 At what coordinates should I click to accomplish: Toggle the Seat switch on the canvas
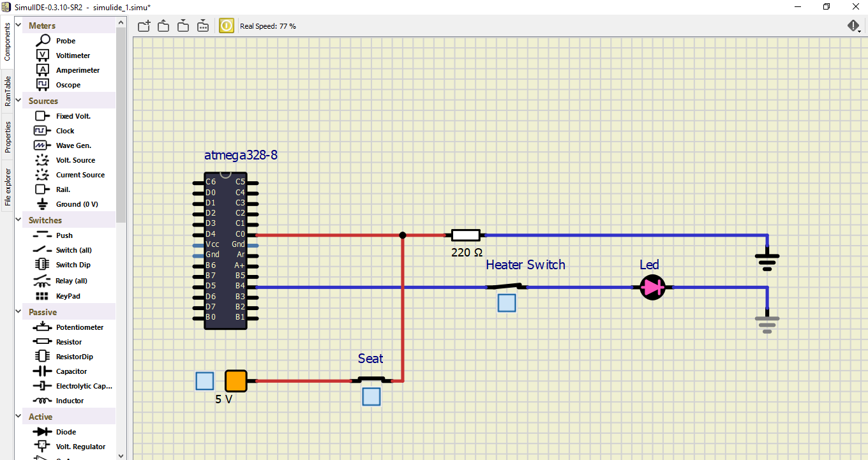(371, 396)
